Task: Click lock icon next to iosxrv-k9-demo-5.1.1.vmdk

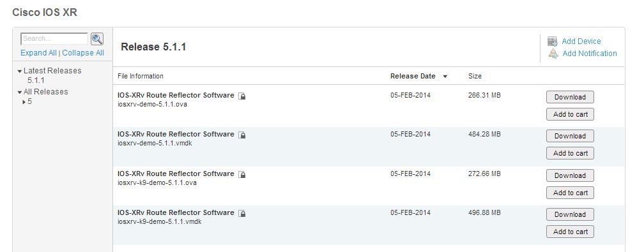Action: coord(242,214)
